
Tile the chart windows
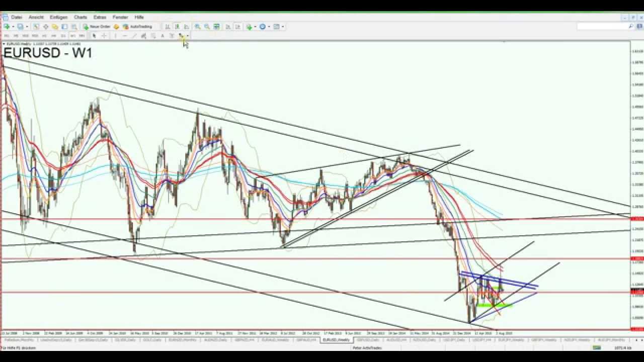tap(216, 27)
